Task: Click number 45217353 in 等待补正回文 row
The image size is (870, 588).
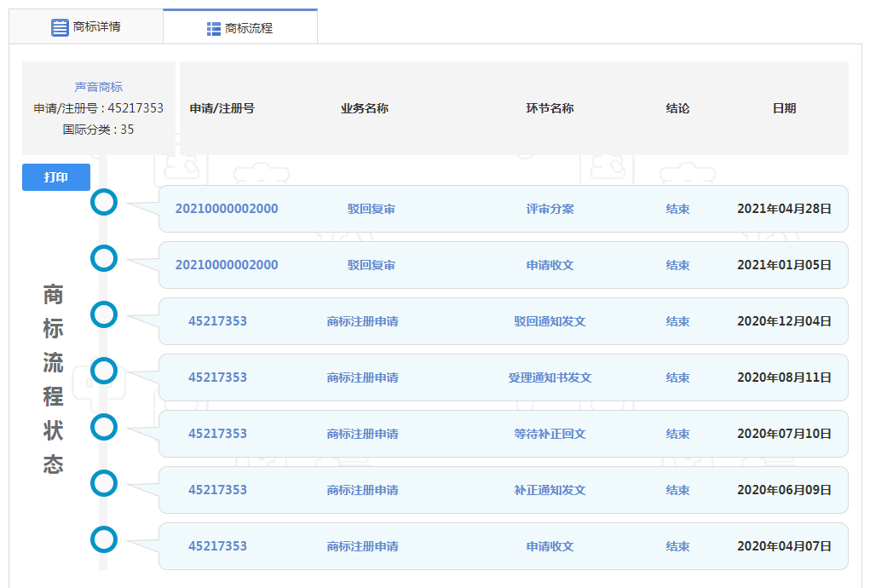Action: pos(217,434)
